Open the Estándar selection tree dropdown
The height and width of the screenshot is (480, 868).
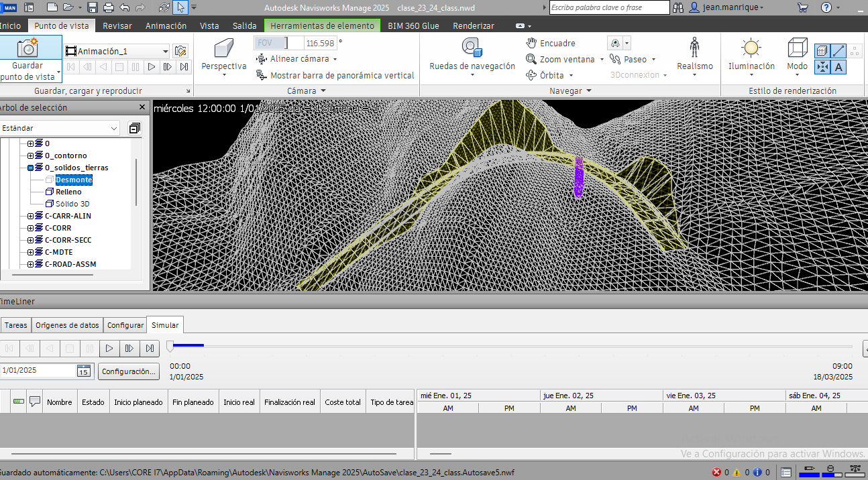pyautogui.click(x=114, y=128)
